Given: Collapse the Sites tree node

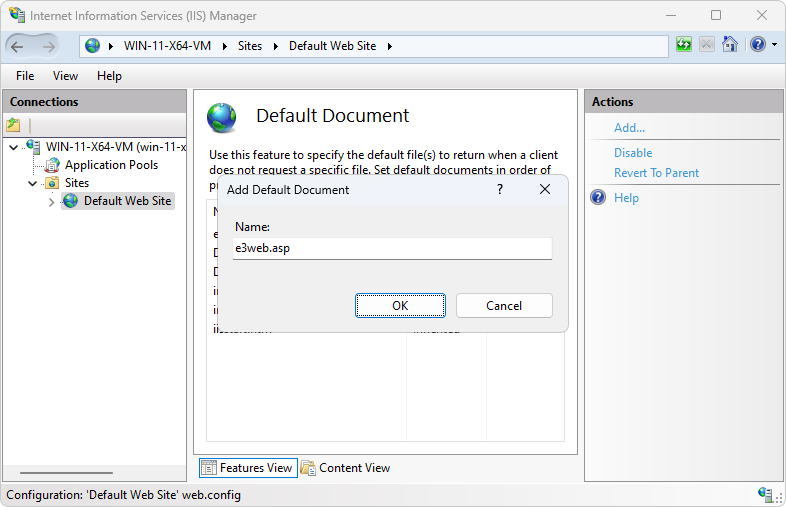Looking at the screenshot, I should pos(33,184).
